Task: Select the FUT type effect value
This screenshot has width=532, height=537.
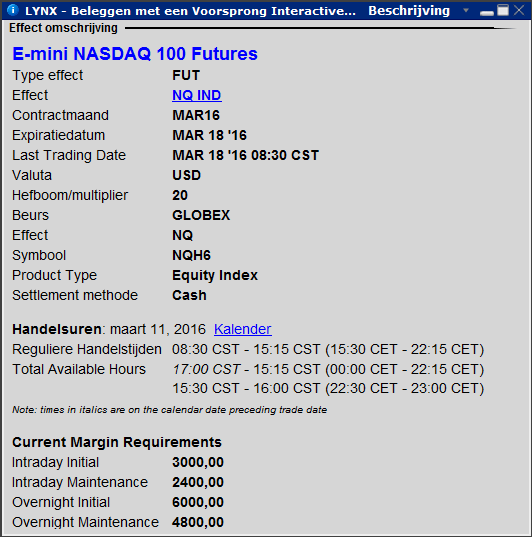Action: point(186,75)
